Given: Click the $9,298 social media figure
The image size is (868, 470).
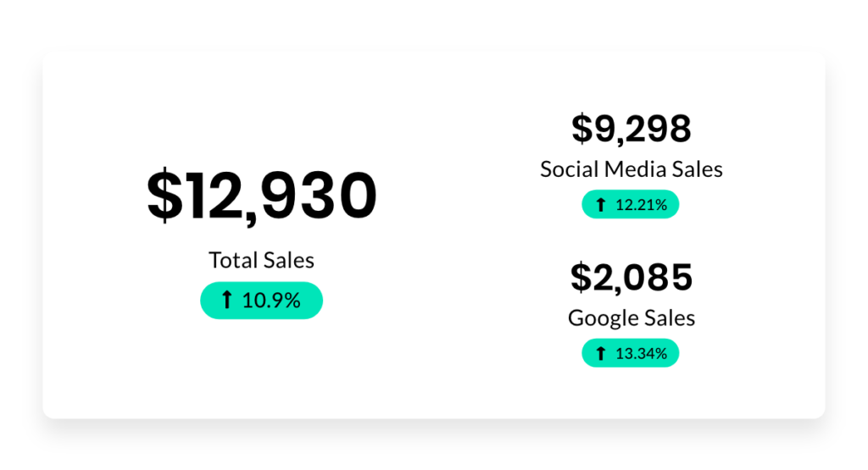Looking at the screenshot, I should [x=631, y=128].
